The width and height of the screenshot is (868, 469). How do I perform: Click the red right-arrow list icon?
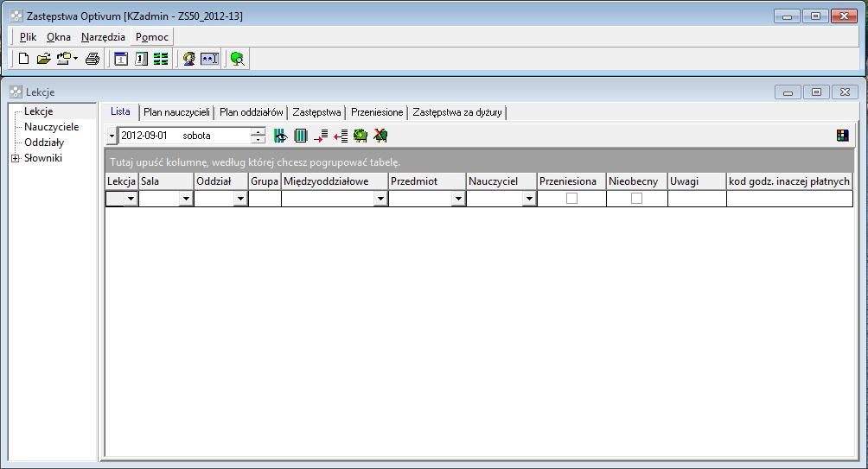[321, 136]
